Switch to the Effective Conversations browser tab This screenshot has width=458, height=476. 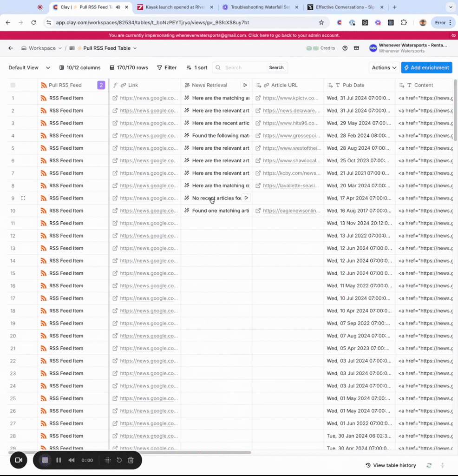click(343, 7)
